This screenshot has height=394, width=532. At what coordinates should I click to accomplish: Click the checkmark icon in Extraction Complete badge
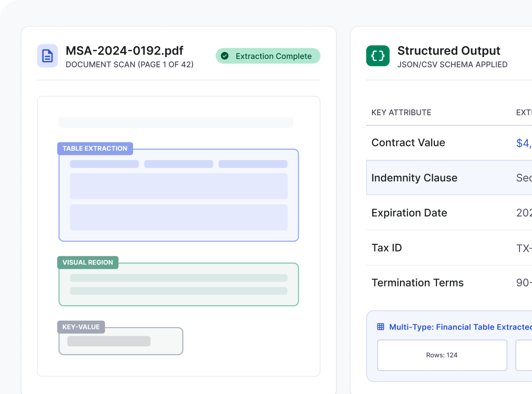point(224,56)
